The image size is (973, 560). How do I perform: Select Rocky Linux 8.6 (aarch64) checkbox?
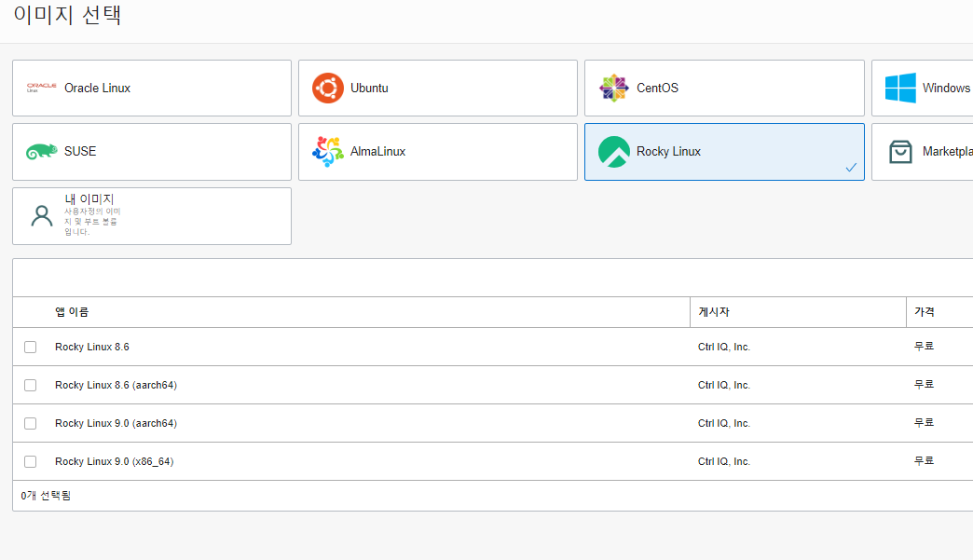31,385
